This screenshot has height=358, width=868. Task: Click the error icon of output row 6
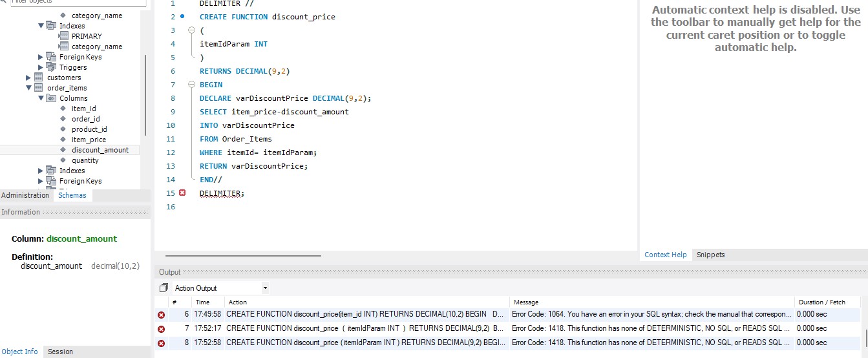point(162,315)
